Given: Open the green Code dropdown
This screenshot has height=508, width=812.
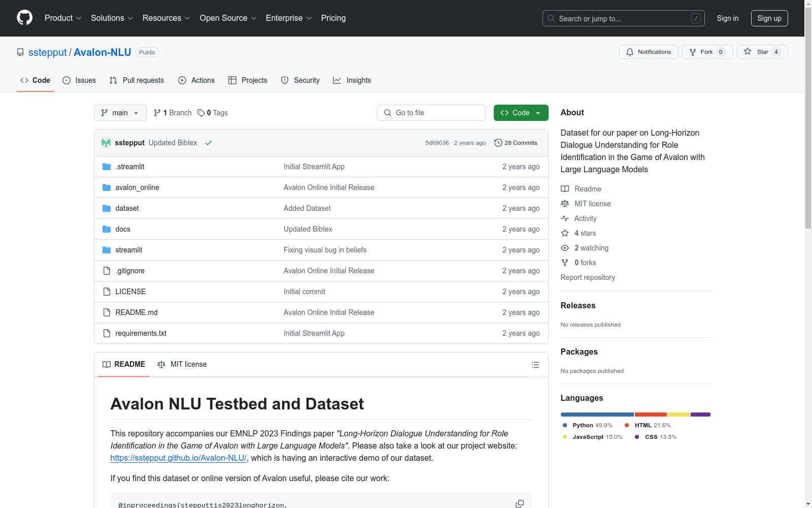Looking at the screenshot, I should tap(521, 113).
